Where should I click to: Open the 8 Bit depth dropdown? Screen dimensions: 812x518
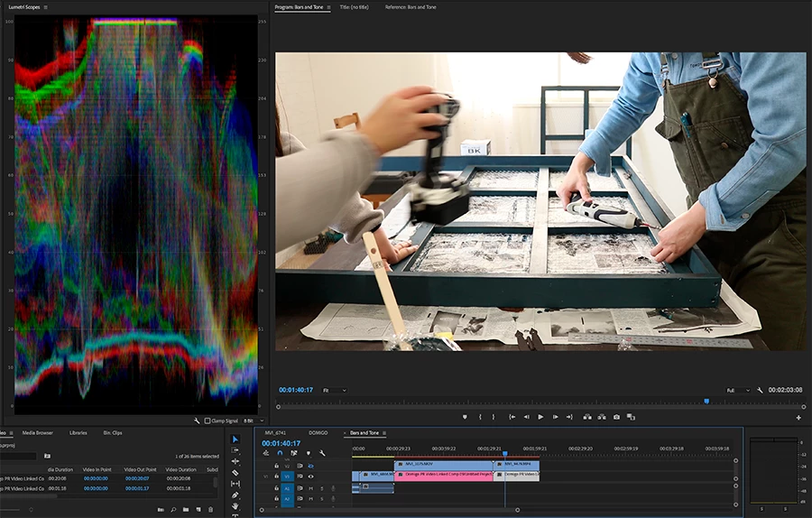(254, 421)
